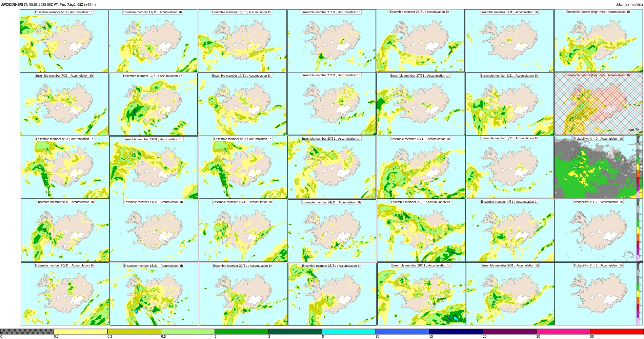This screenshot has width=644, height=339.
Task: Click the cyan 5–10 legend swatch
Action: [349, 332]
